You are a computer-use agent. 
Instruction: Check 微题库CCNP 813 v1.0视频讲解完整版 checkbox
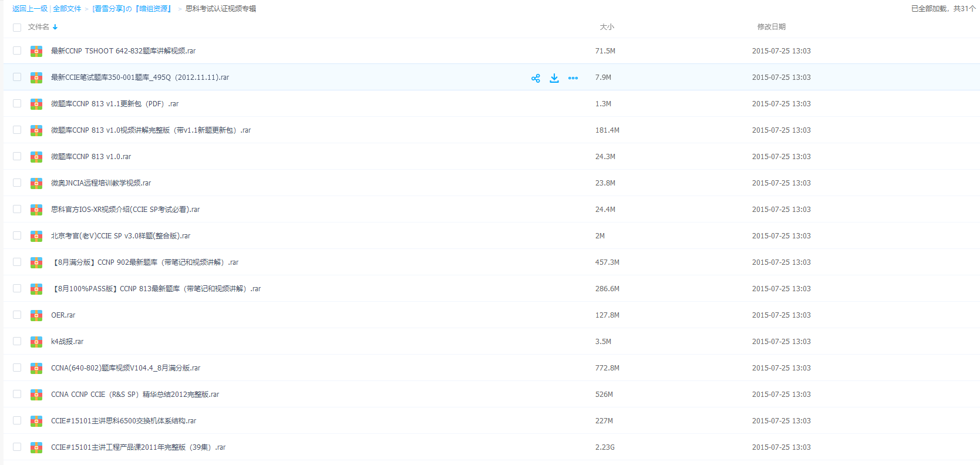tap(17, 130)
